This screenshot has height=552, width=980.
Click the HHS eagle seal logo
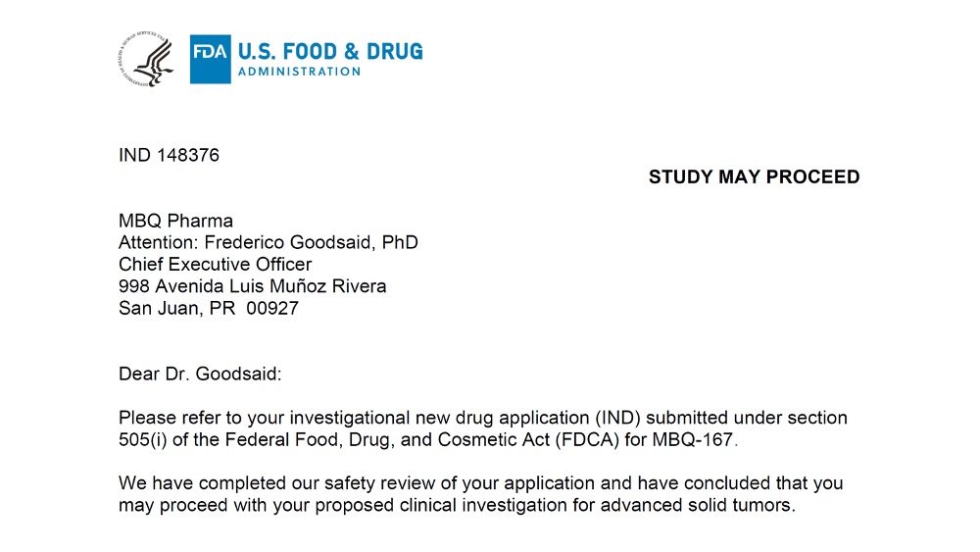click(146, 60)
